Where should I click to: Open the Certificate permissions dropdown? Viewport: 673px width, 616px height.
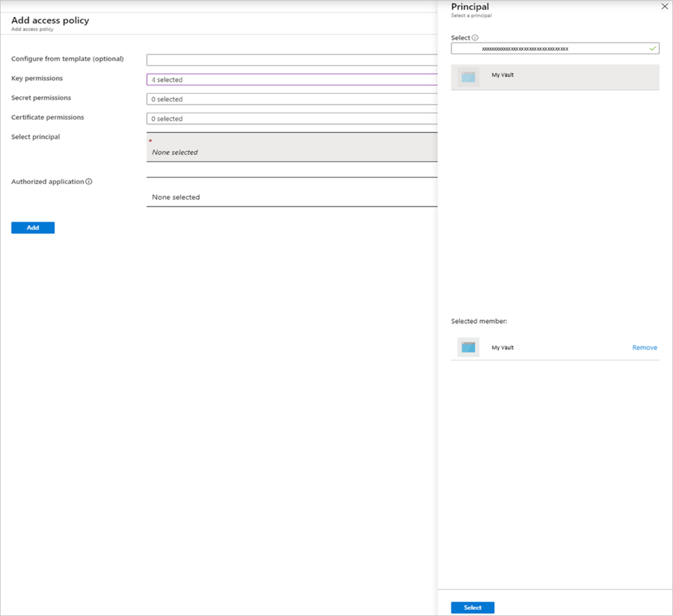[292, 119]
